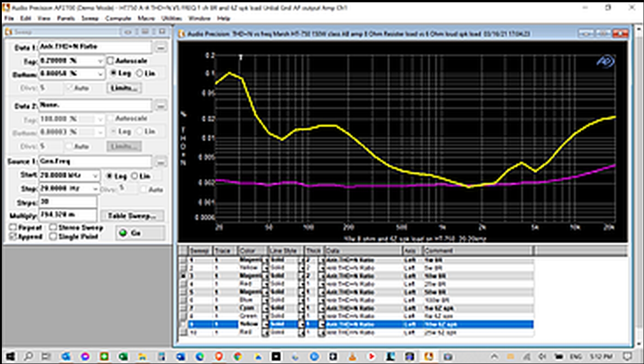Image resolution: width=644 pixels, height=364 pixels.
Task: Click the AP logo in the graph corner
Action: [605, 61]
